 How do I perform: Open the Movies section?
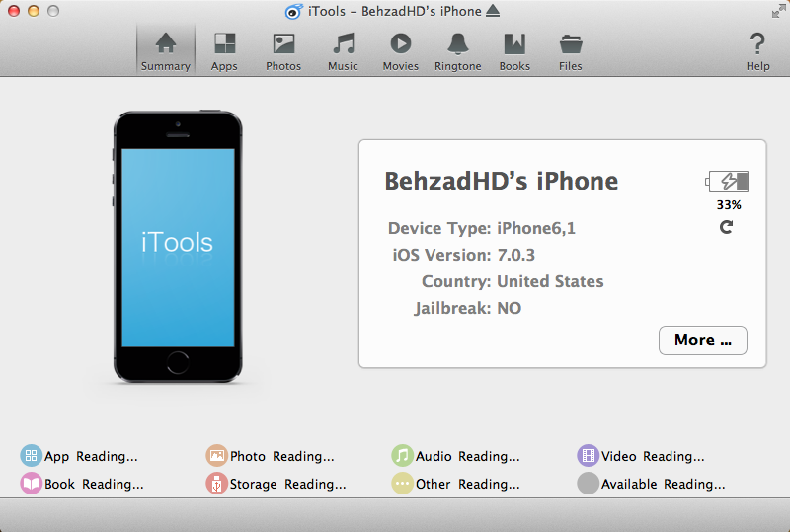401,51
